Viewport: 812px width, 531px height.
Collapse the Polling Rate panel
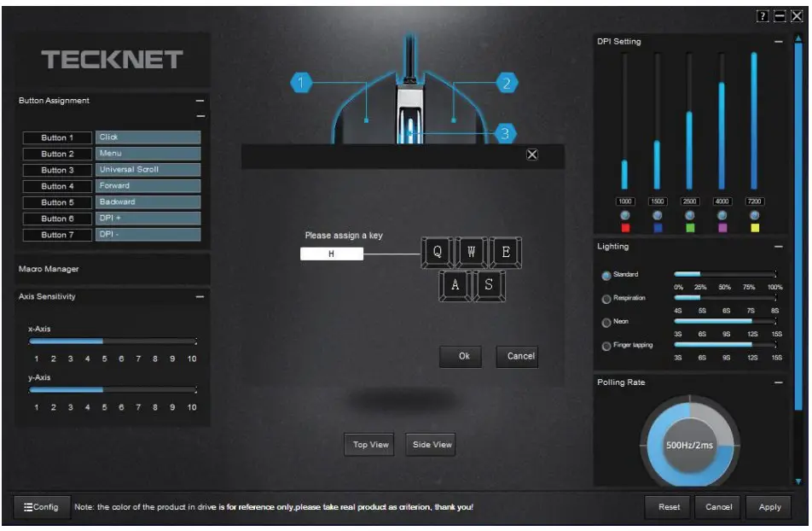click(779, 382)
